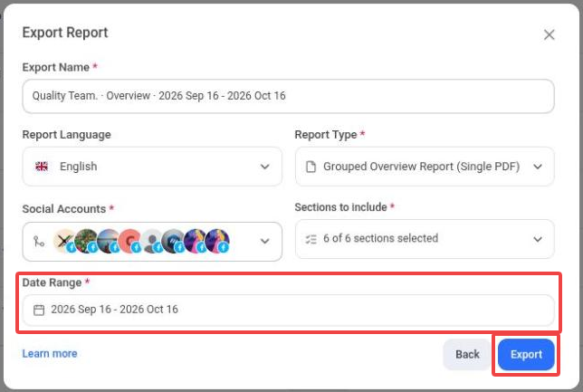
Task: Open the Date Range picker field
Action: pos(288,310)
